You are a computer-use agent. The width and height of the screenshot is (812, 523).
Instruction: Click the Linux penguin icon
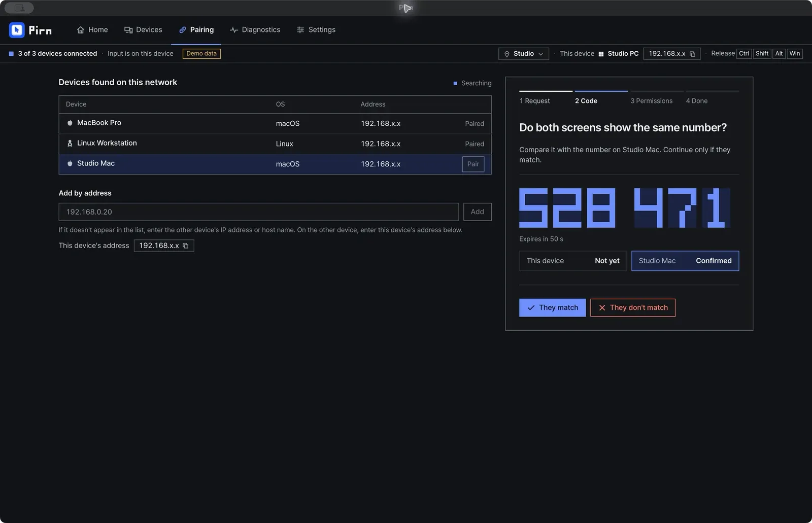pos(70,144)
